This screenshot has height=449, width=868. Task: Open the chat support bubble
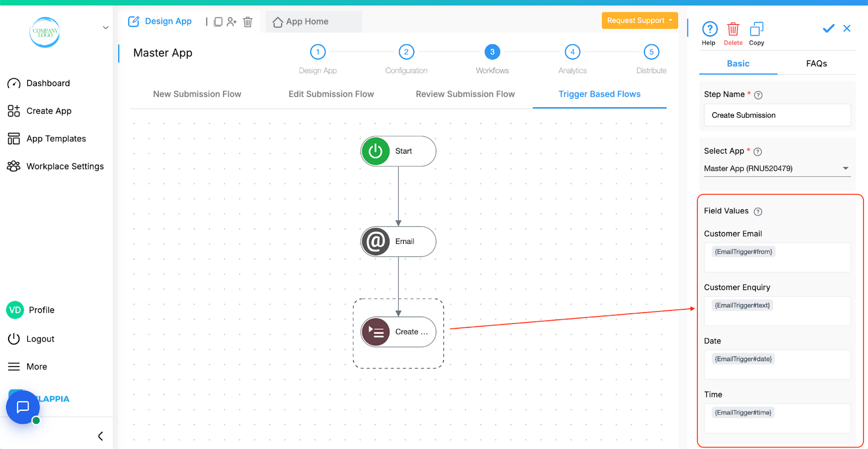23,407
